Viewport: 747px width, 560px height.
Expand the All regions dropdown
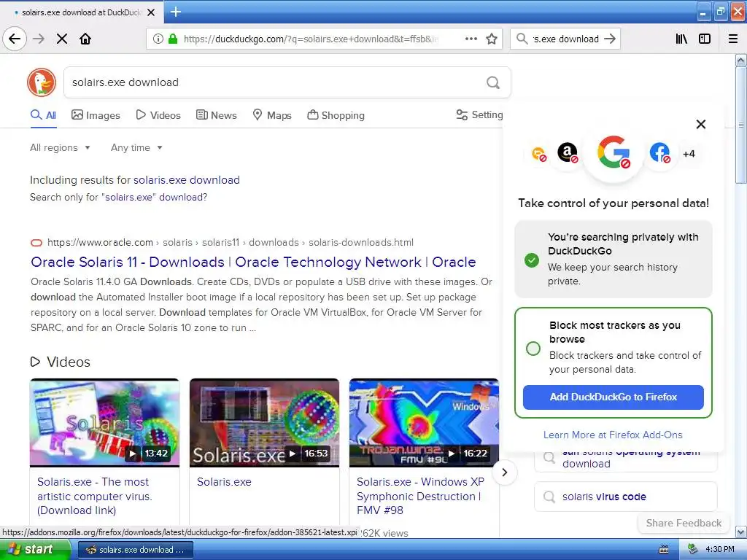point(60,147)
